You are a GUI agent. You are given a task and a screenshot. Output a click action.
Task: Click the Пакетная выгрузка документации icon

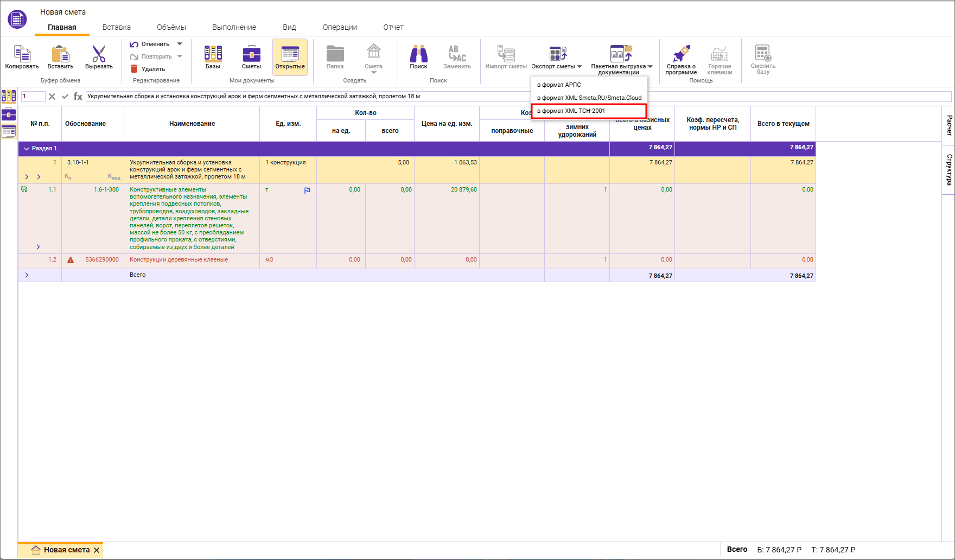pyautogui.click(x=621, y=54)
